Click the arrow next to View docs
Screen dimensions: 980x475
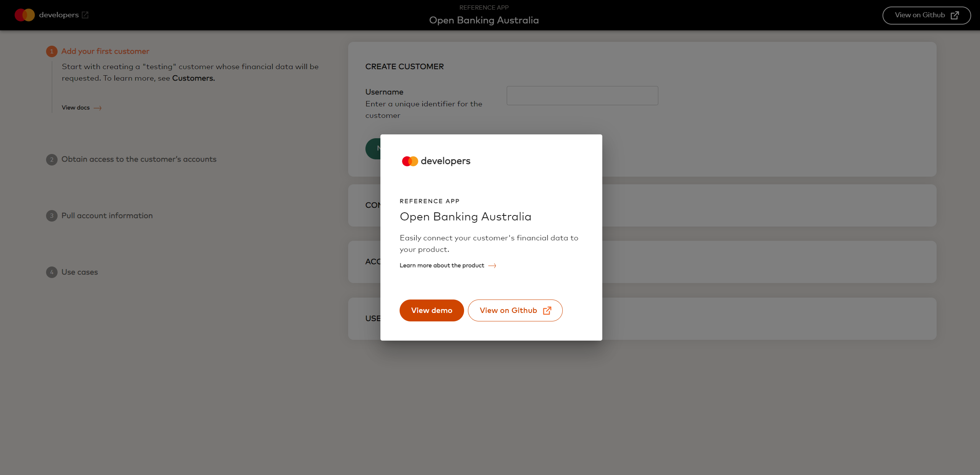tap(98, 108)
